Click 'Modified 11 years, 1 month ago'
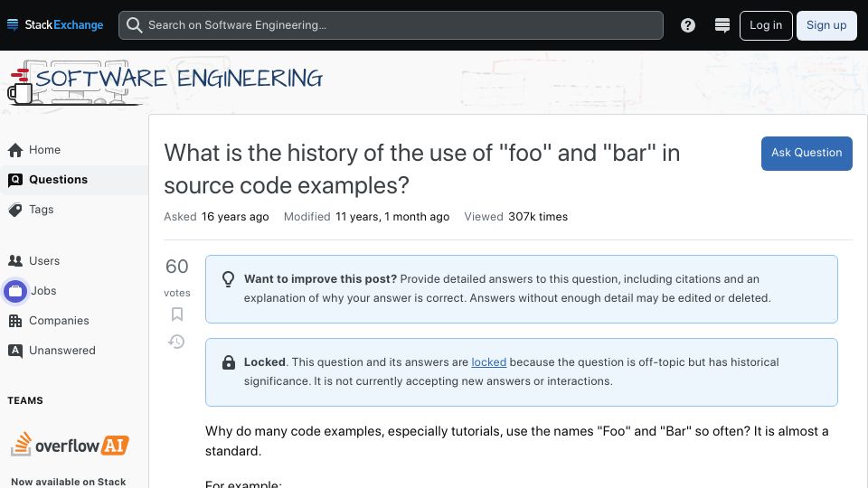This screenshot has height=488, width=868. click(x=366, y=217)
